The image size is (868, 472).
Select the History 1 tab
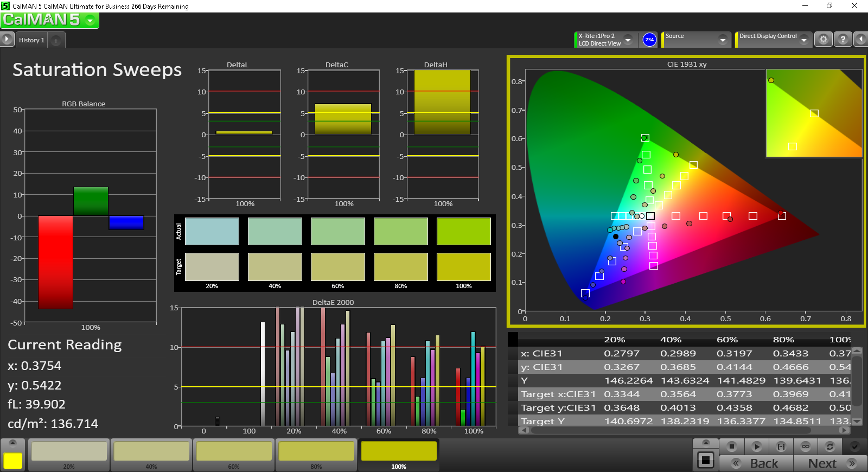click(31, 40)
